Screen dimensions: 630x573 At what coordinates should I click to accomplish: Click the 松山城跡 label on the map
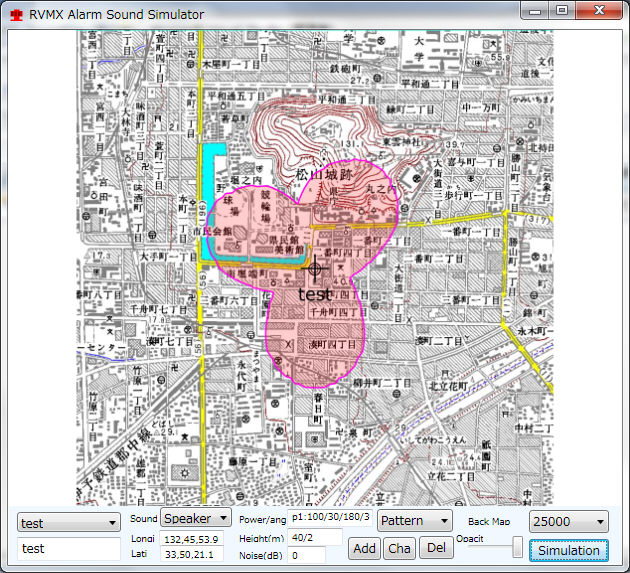[x=325, y=175]
